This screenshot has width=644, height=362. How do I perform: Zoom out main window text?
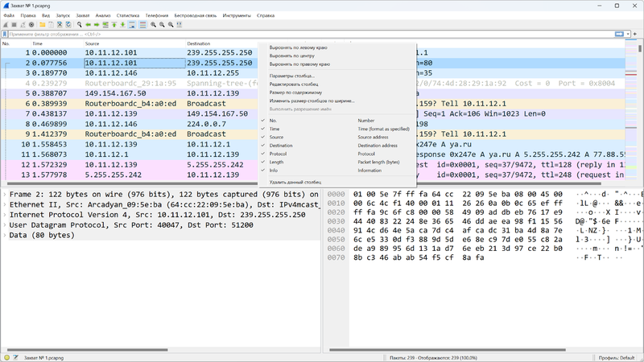pos(162,25)
